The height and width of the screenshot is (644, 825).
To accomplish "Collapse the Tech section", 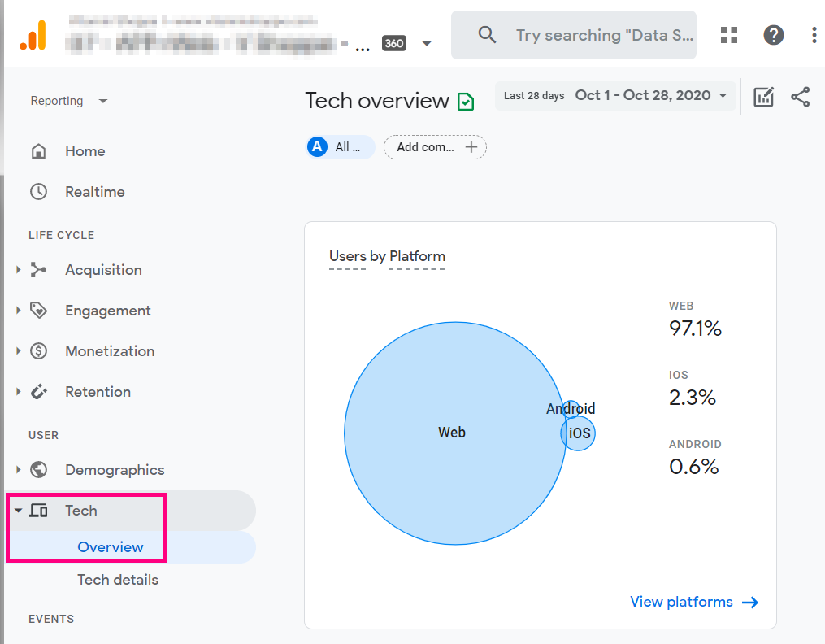I will coord(19,511).
